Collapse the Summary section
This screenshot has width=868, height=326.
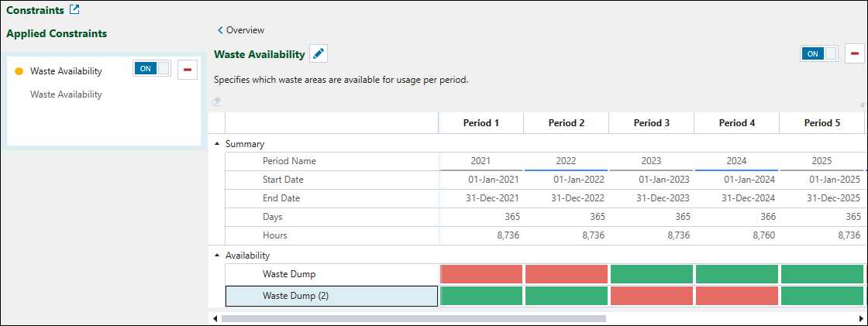pyautogui.click(x=217, y=144)
